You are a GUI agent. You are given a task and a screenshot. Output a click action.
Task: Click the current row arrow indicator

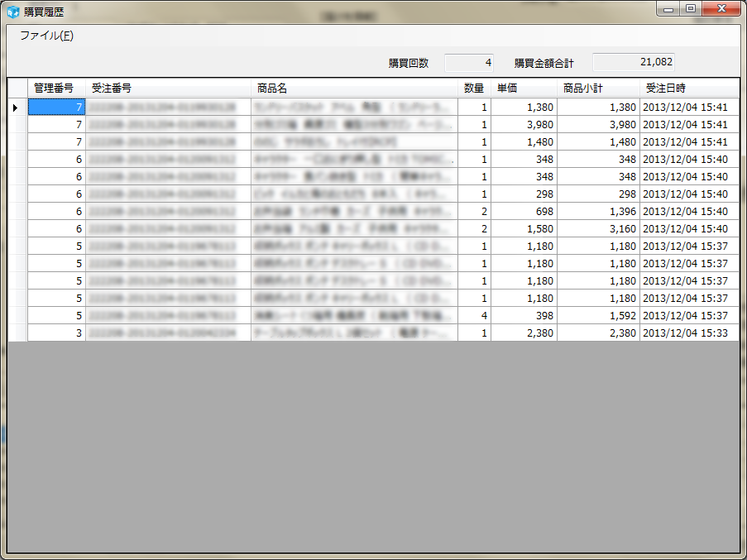[x=17, y=108]
